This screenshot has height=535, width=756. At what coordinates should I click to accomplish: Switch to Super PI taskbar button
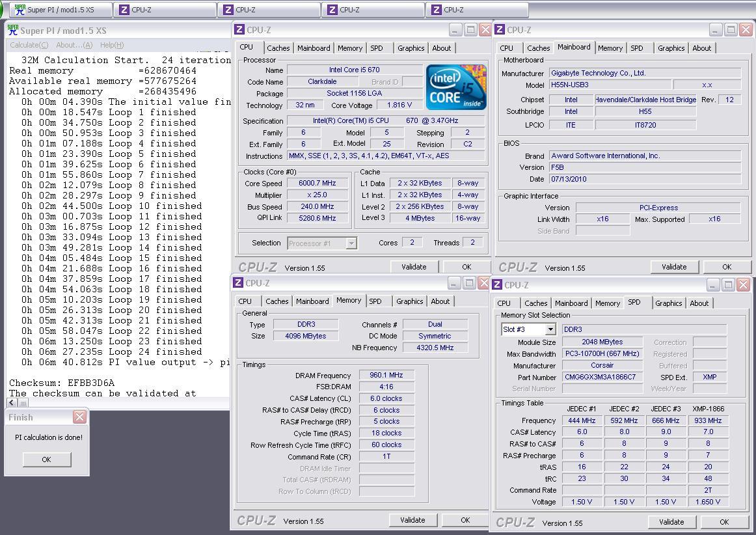pos(61,10)
